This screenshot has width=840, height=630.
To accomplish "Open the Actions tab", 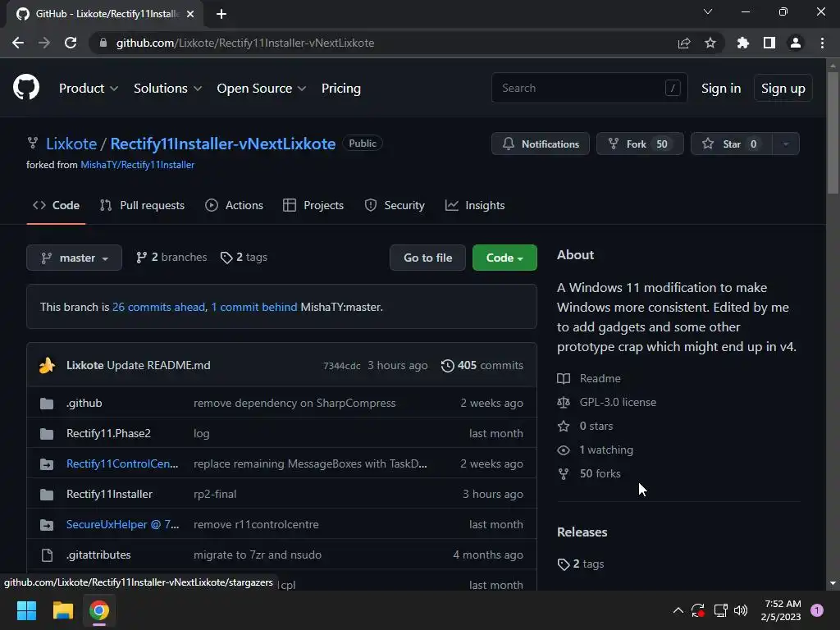I will coord(234,205).
